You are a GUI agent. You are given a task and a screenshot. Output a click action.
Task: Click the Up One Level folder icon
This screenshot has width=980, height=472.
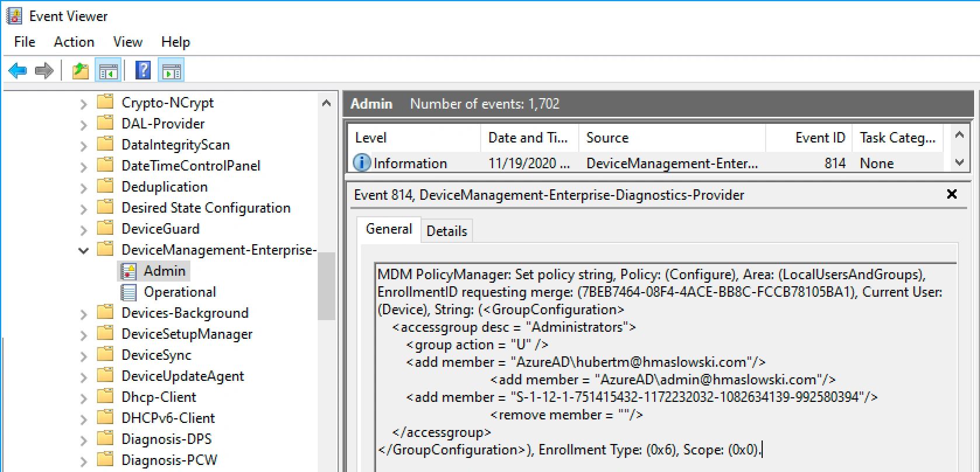click(80, 71)
